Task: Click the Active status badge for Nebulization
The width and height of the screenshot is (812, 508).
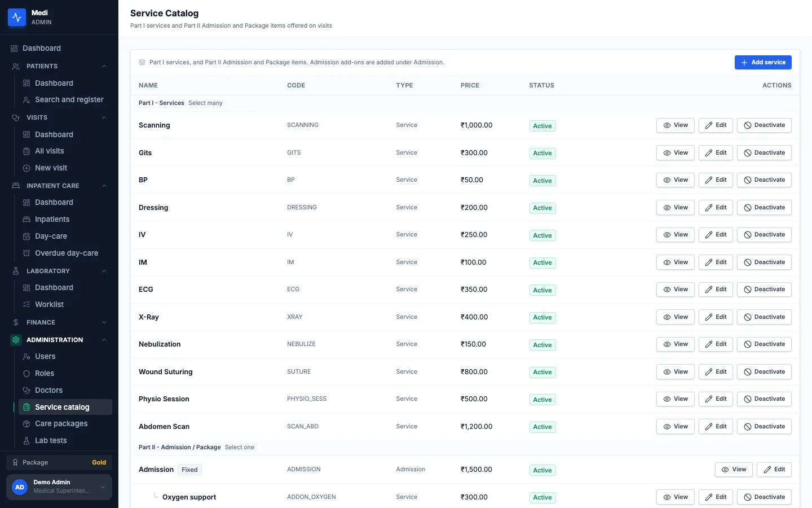Action: tap(542, 345)
